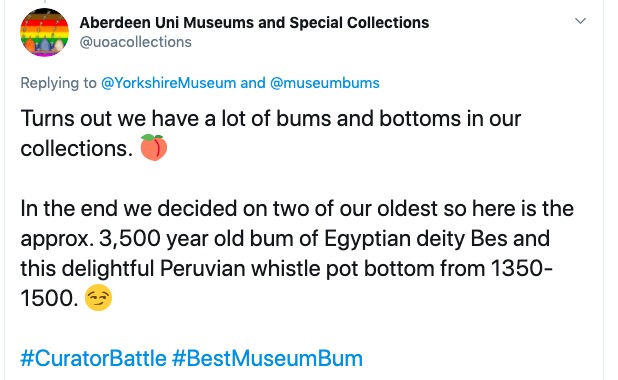The width and height of the screenshot is (618, 380).
Task: Open the @museumbums mention
Action: point(325,83)
